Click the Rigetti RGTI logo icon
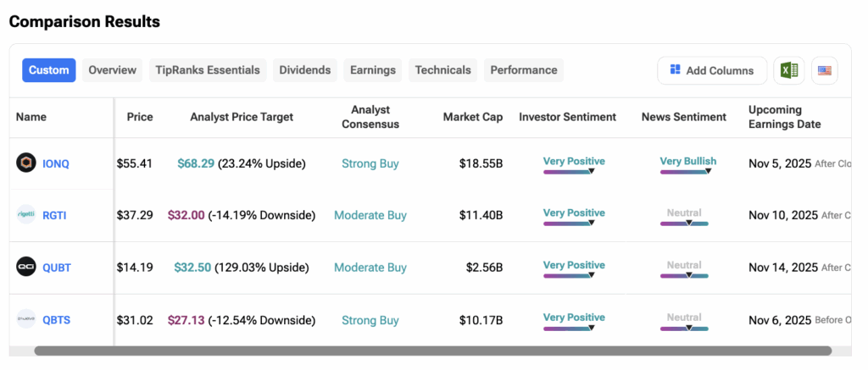 pyautogui.click(x=26, y=215)
